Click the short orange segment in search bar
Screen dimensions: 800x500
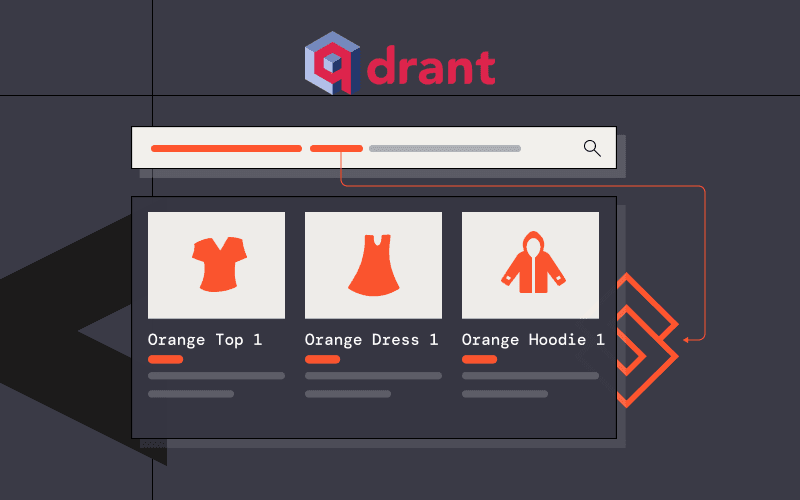pos(336,148)
